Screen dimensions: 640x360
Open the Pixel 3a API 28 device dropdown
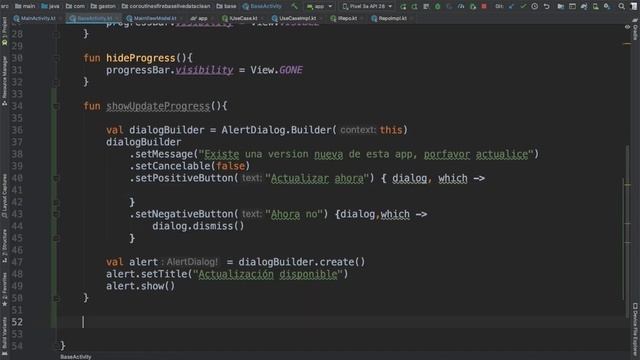367,6
